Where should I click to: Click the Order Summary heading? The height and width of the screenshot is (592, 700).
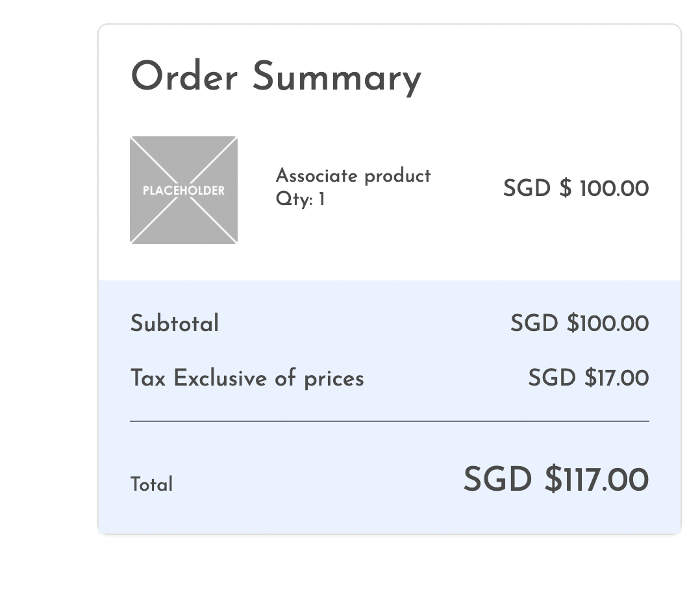point(276,77)
